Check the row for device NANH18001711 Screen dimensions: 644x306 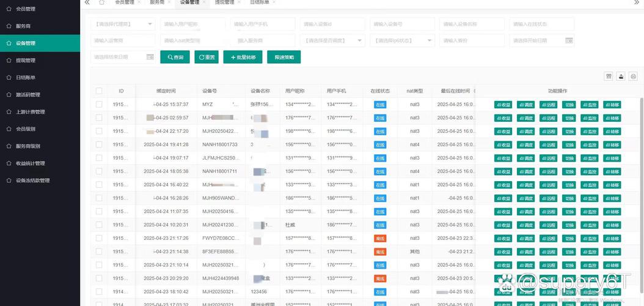(x=99, y=171)
